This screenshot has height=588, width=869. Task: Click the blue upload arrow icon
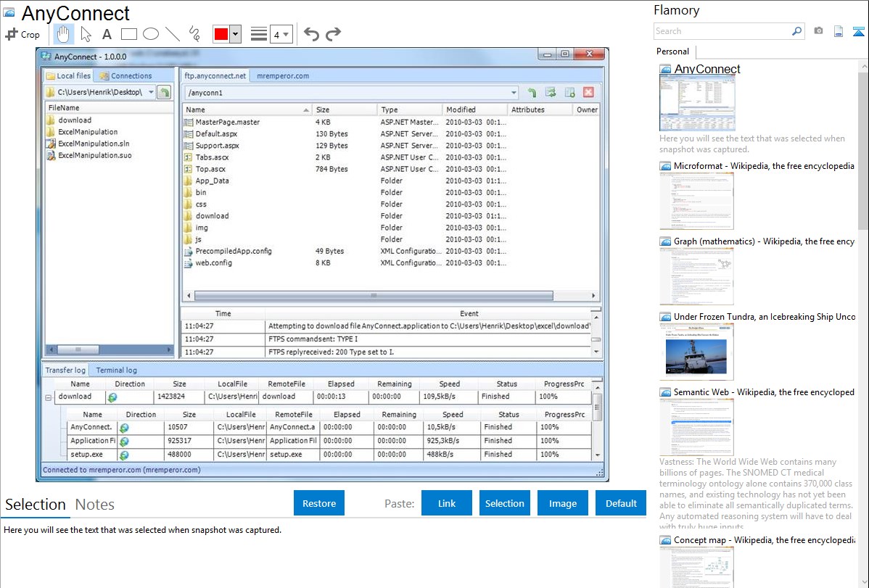858,31
